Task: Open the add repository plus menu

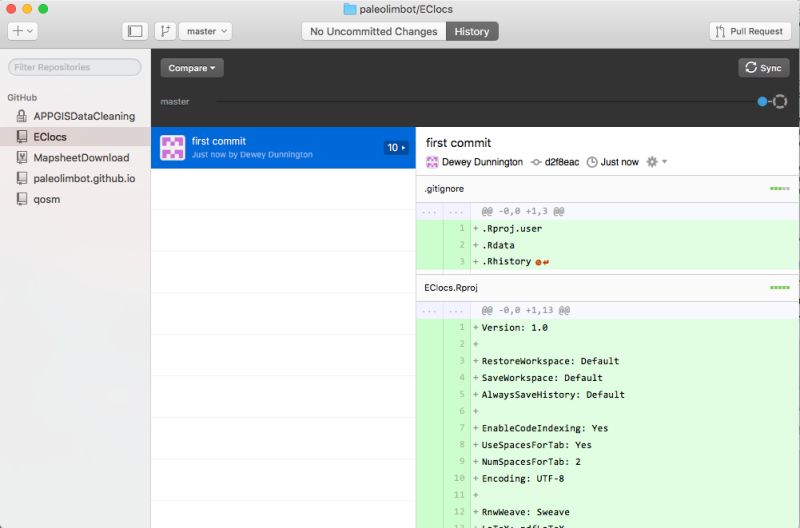Action: (22, 31)
